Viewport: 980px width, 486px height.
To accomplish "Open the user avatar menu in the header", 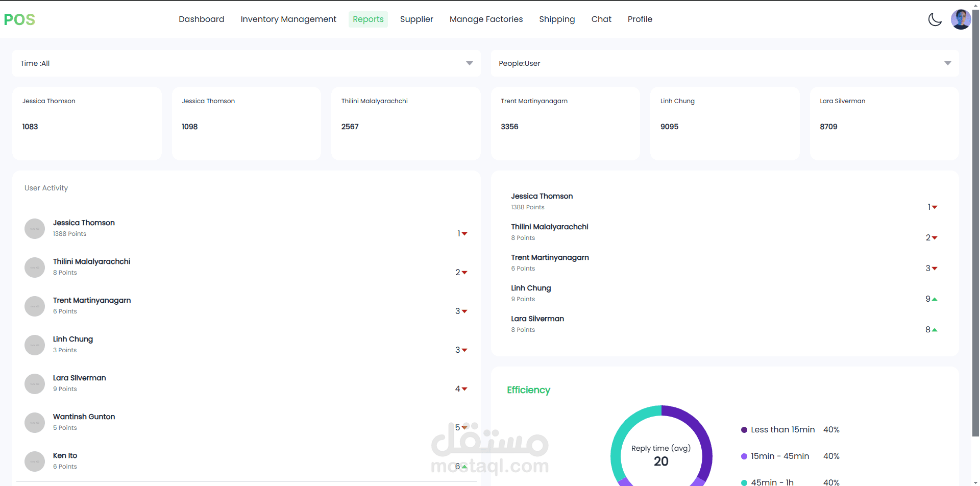I will 961,19.
